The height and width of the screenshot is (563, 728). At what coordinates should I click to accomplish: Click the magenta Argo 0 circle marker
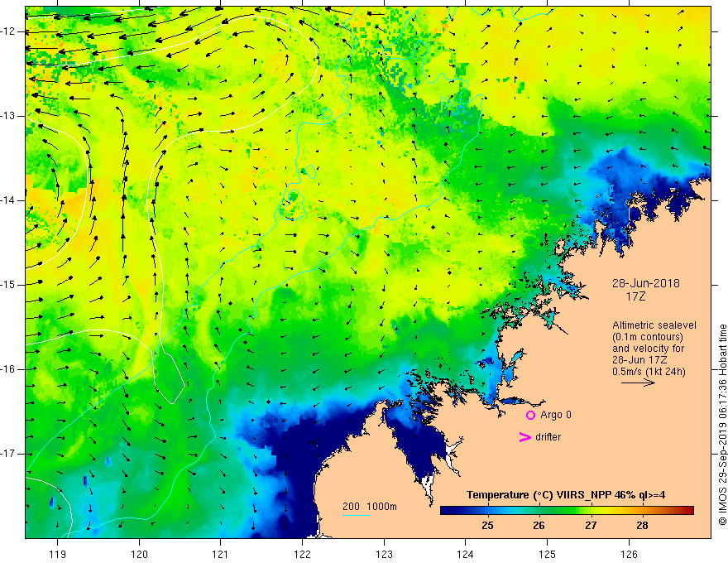tap(530, 415)
